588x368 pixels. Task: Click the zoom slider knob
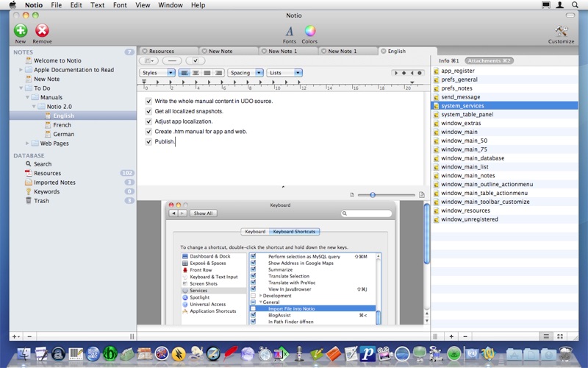(x=373, y=195)
